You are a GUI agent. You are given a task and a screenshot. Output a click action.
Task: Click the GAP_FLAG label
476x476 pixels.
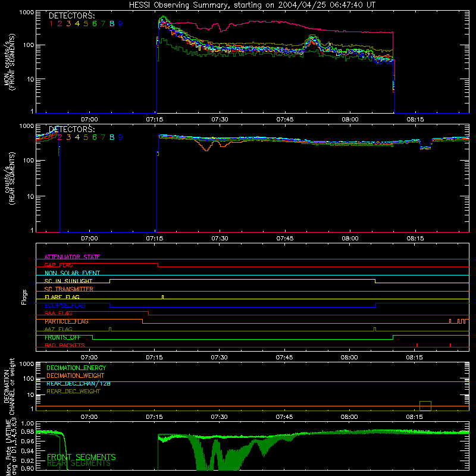(x=58, y=265)
